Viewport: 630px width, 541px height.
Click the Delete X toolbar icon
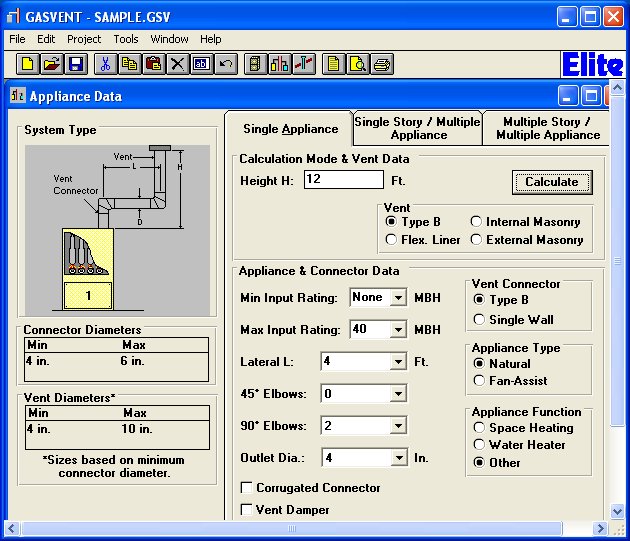pyautogui.click(x=177, y=64)
